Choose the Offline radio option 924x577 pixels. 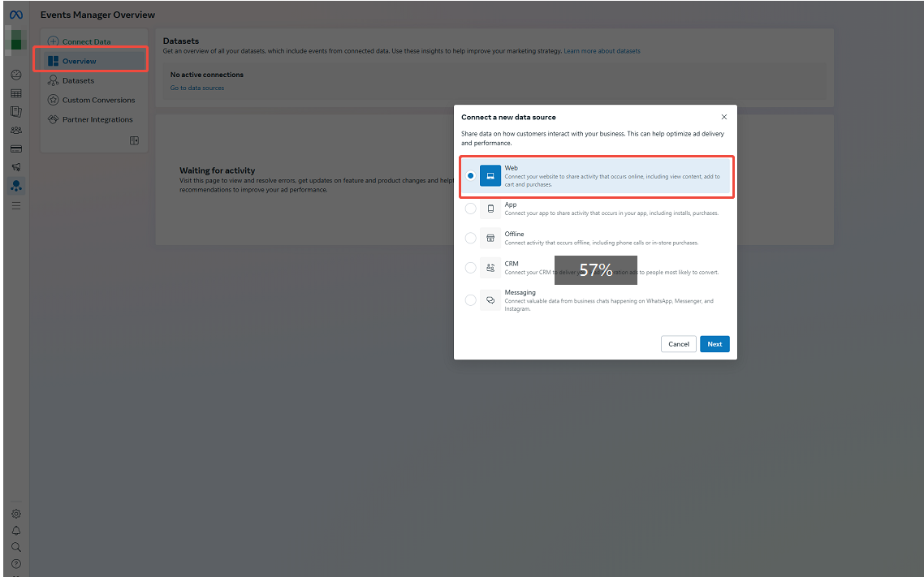coord(471,238)
